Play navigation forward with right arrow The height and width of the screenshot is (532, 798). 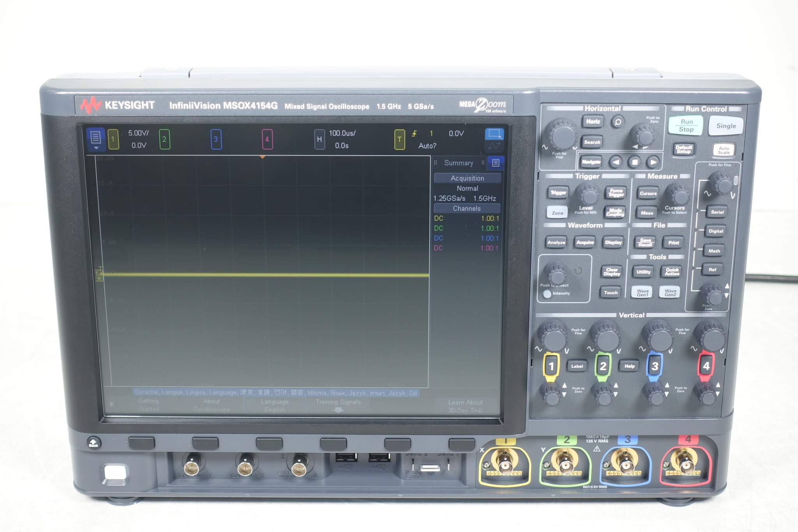[x=653, y=162]
